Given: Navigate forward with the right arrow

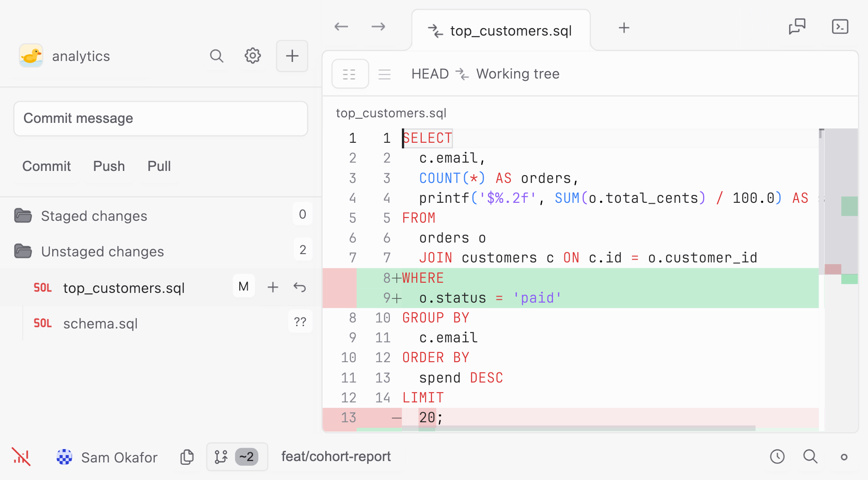Looking at the screenshot, I should (x=378, y=27).
